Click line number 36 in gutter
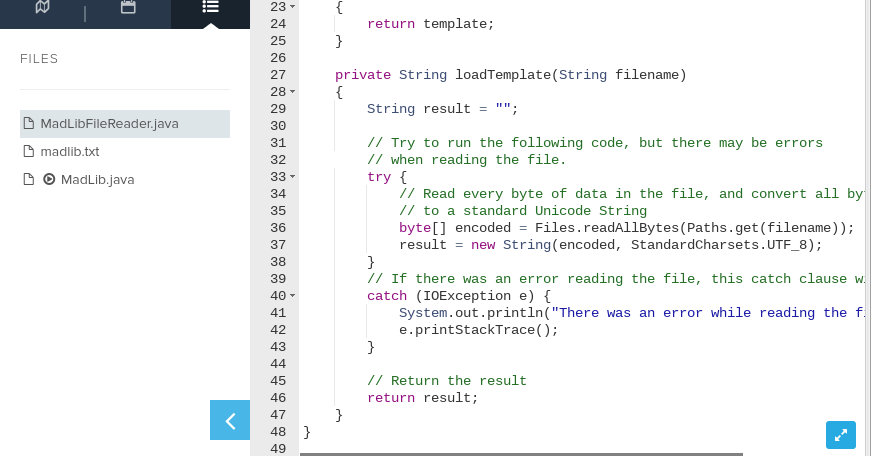 tap(278, 228)
